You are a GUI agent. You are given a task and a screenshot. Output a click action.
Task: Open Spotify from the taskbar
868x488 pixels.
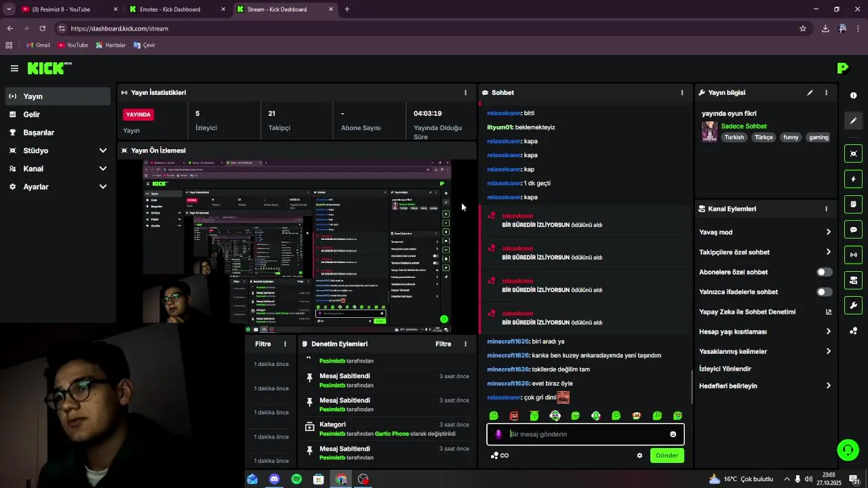point(296,479)
